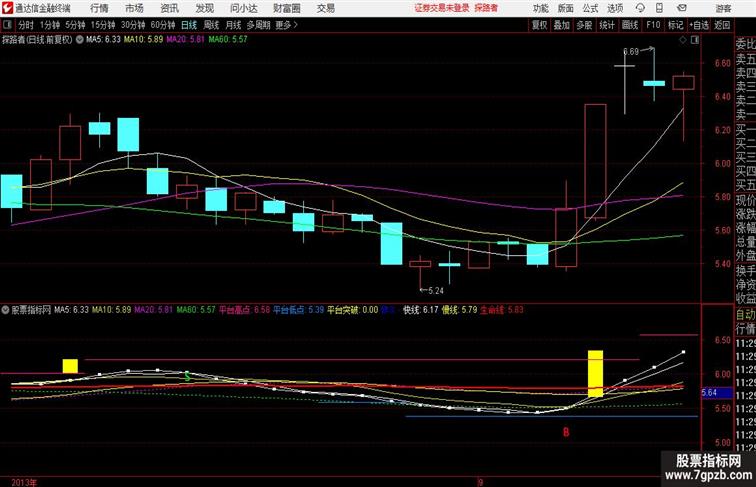Viewport: 756px width, 487px height.
Task: Switch to the 60分钟 period tab
Action: 163,25
